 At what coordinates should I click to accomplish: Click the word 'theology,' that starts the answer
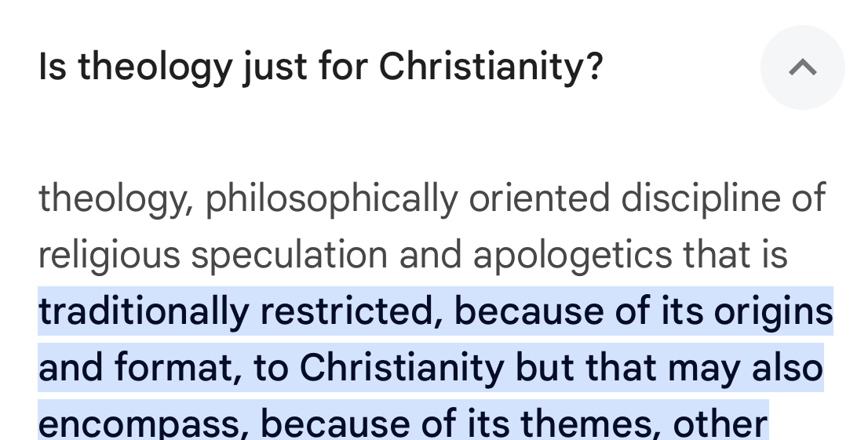coord(116,198)
